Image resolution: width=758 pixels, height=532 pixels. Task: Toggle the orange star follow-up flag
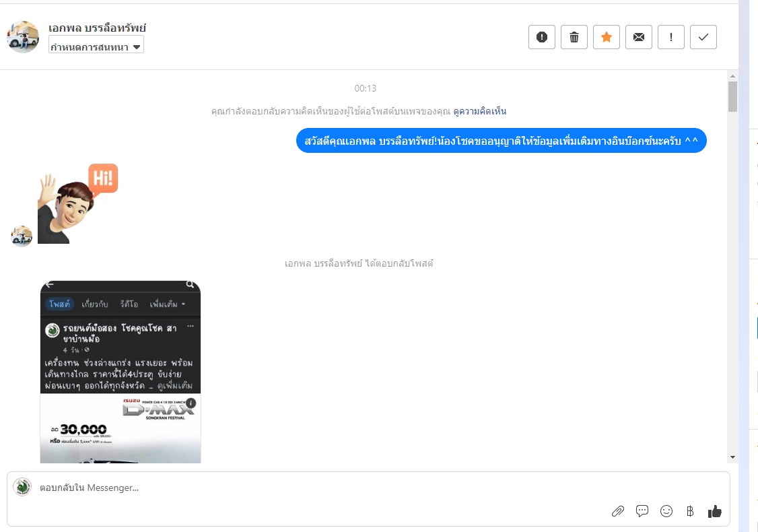pyautogui.click(x=607, y=37)
